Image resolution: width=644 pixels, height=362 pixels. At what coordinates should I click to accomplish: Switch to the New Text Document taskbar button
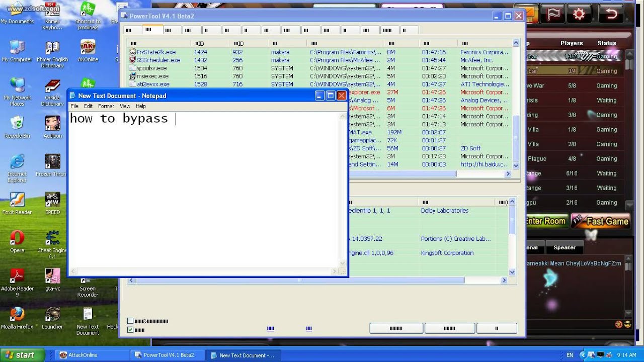coord(244,355)
